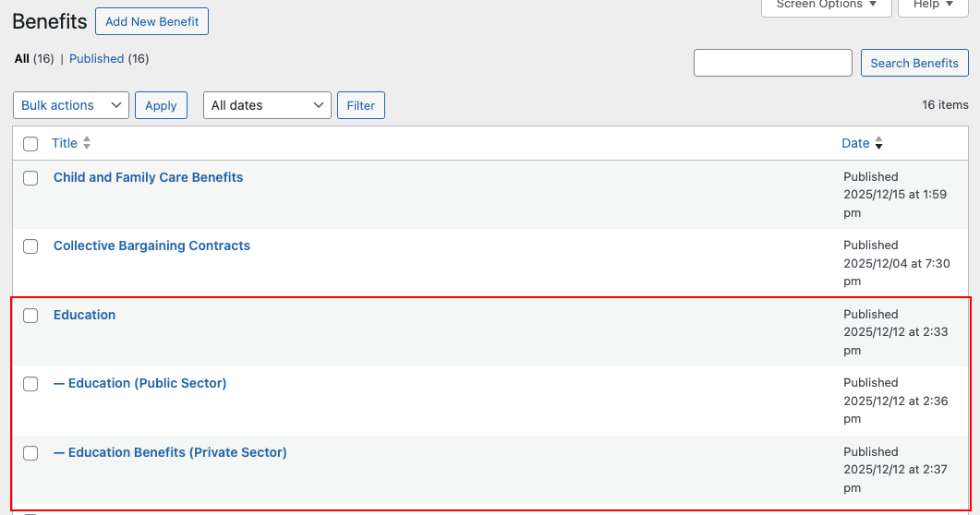Sort by Date column sort arrows

pos(878,143)
